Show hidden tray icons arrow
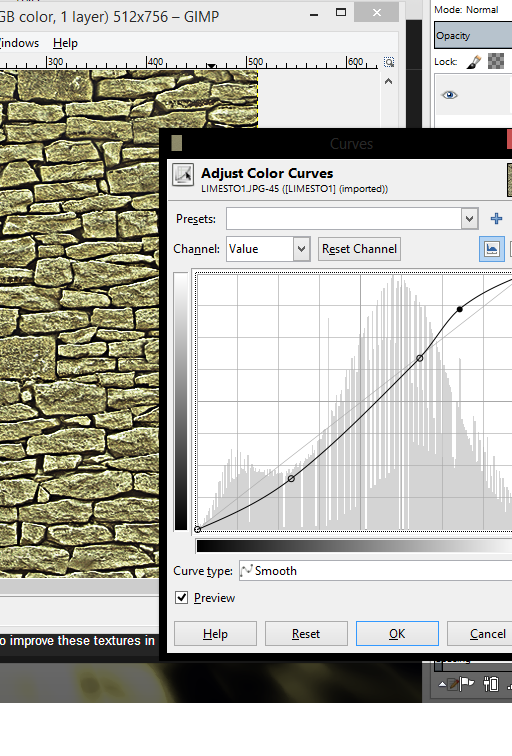This screenshot has width=512, height=756. [x=442, y=684]
